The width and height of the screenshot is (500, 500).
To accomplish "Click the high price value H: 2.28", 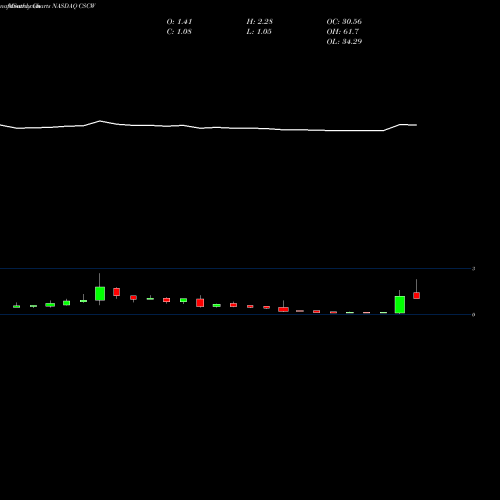I will pos(260,22).
